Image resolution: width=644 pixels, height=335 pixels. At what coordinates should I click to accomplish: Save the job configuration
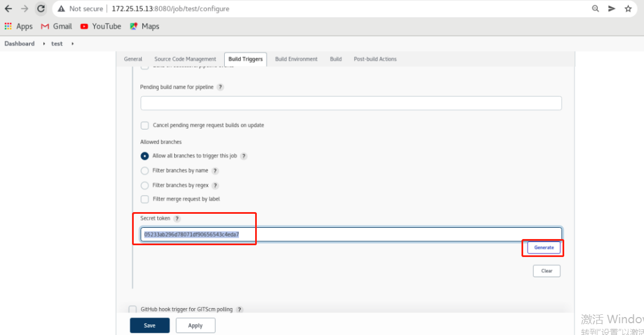tap(149, 325)
